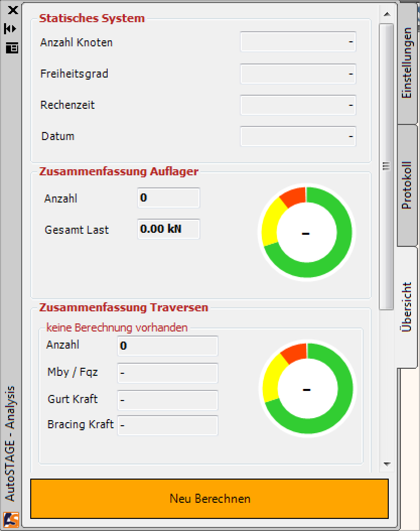
Task: Open the palette properties icon below the X
Action: (x=12, y=48)
